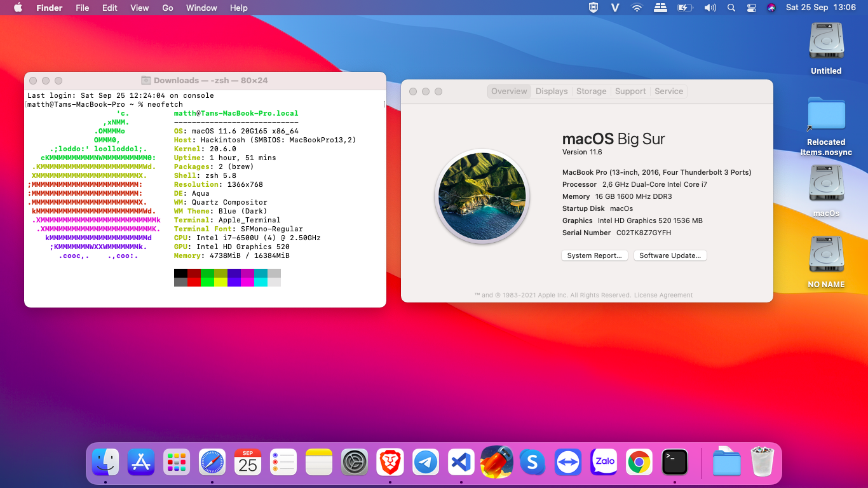
Task: Open the License Agreement link
Action: (x=663, y=295)
